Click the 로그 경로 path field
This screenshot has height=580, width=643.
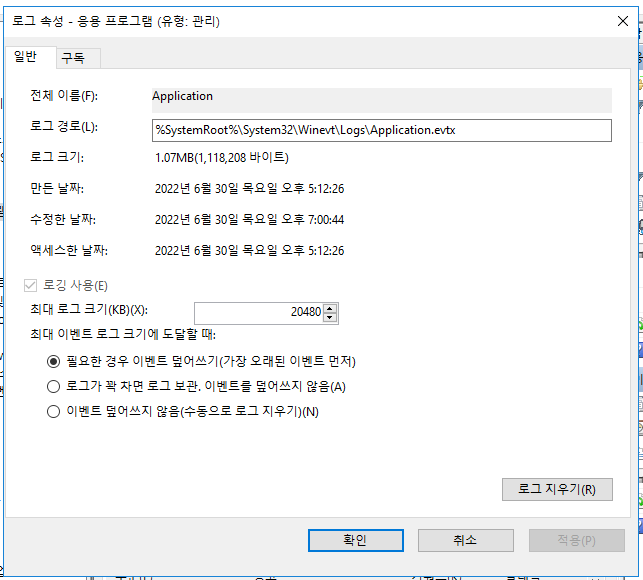click(x=382, y=130)
